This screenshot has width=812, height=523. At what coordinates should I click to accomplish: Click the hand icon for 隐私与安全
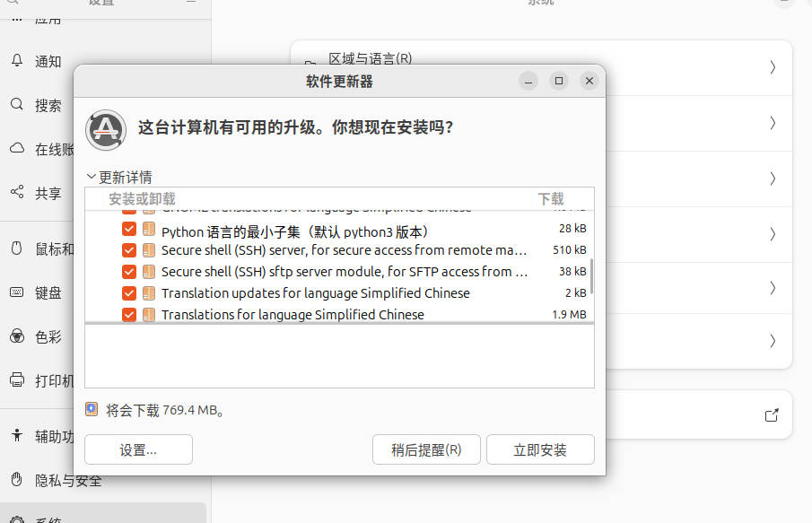coord(17,480)
